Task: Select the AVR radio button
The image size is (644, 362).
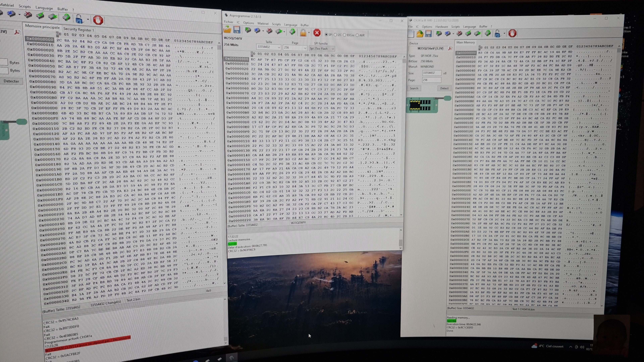Action: 357,35
